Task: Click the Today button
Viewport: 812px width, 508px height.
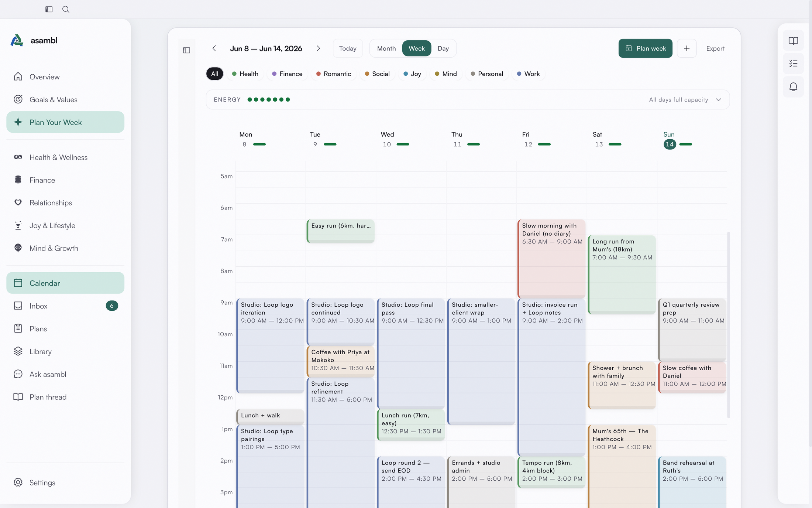Action: point(348,48)
